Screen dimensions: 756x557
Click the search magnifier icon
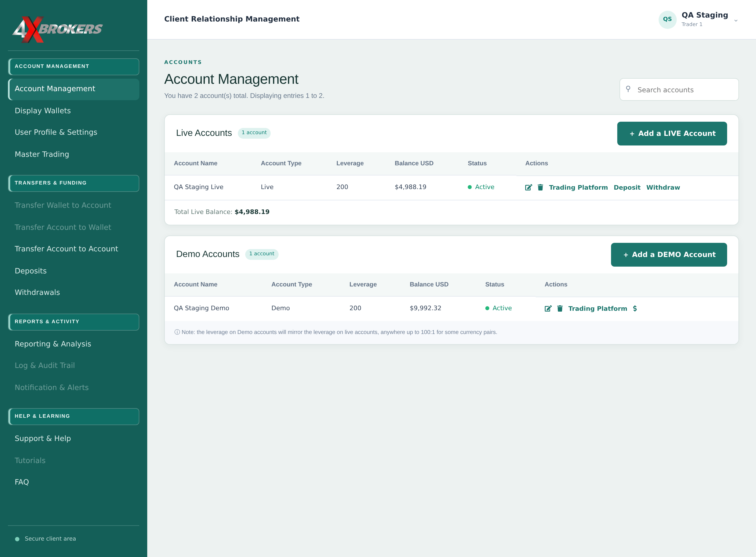[628, 89]
